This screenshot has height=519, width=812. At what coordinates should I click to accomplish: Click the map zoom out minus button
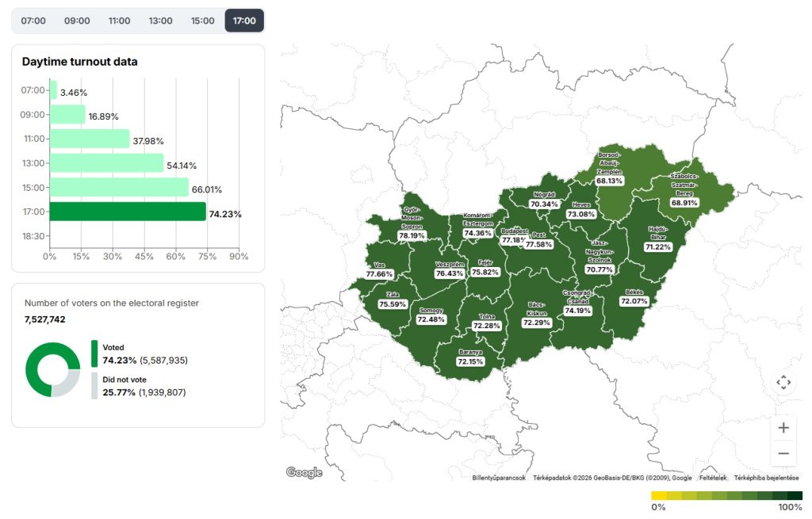click(783, 453)
